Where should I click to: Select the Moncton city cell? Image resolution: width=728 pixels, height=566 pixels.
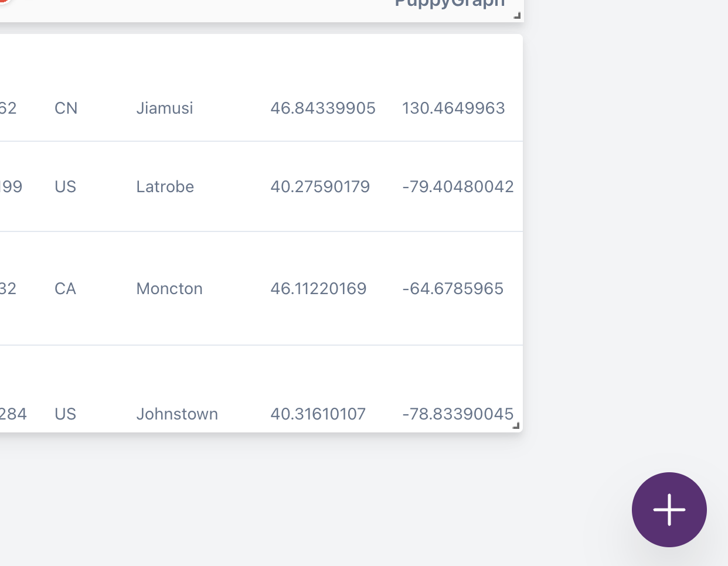169,288
